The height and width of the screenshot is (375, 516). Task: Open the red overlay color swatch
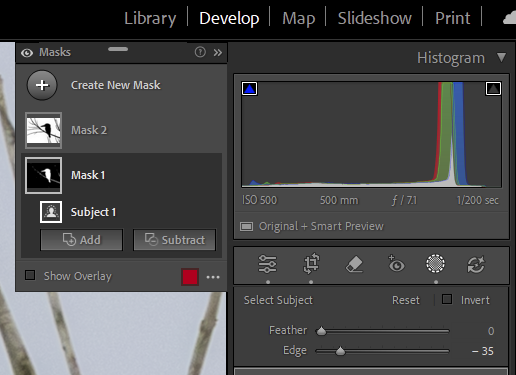[x=190, y=277]
